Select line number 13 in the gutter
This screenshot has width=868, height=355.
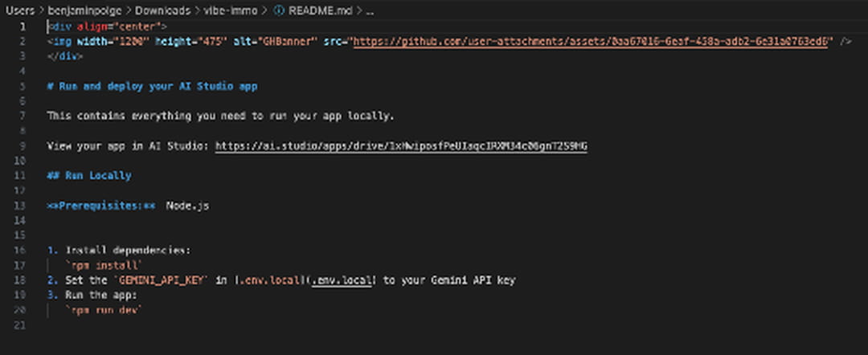click(x=23, y=206)
